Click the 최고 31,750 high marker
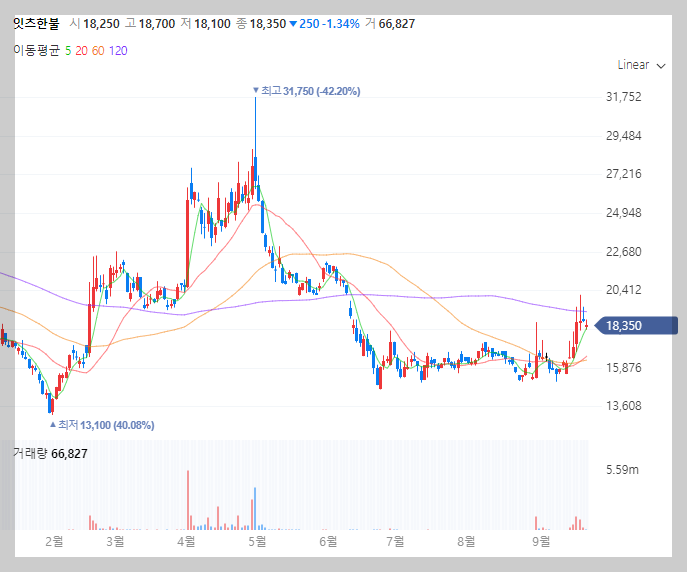Image resolution: width=687 pixels, height=572 pixels. pyautogui.click(x=307, y=91)
